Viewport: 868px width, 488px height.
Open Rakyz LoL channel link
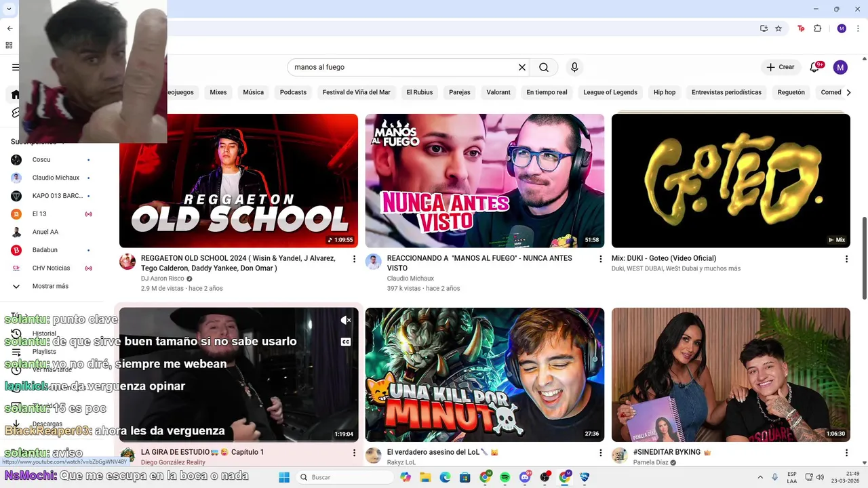[401, 462]
